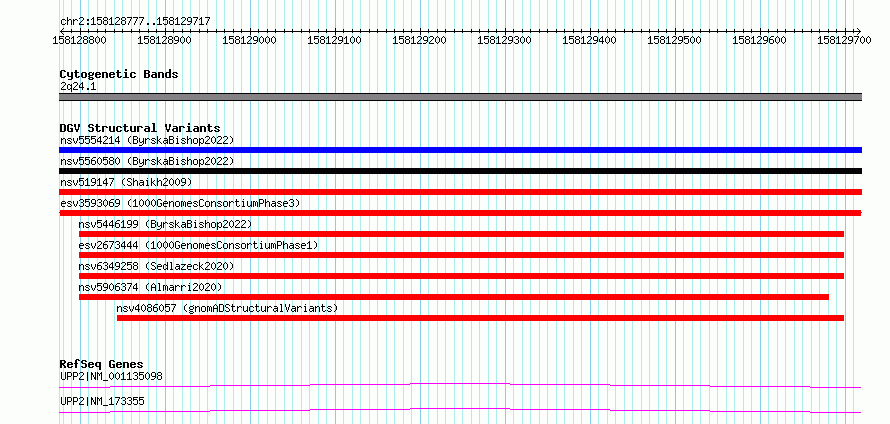Click the nsv4086057 gnomAD variant bar

coord(480,318)
